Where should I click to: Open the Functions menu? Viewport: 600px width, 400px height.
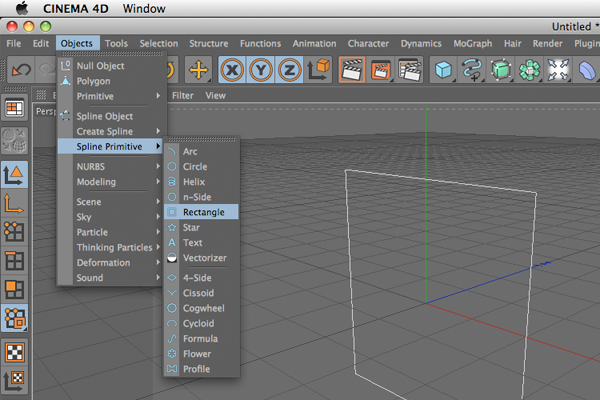[260, 43]
